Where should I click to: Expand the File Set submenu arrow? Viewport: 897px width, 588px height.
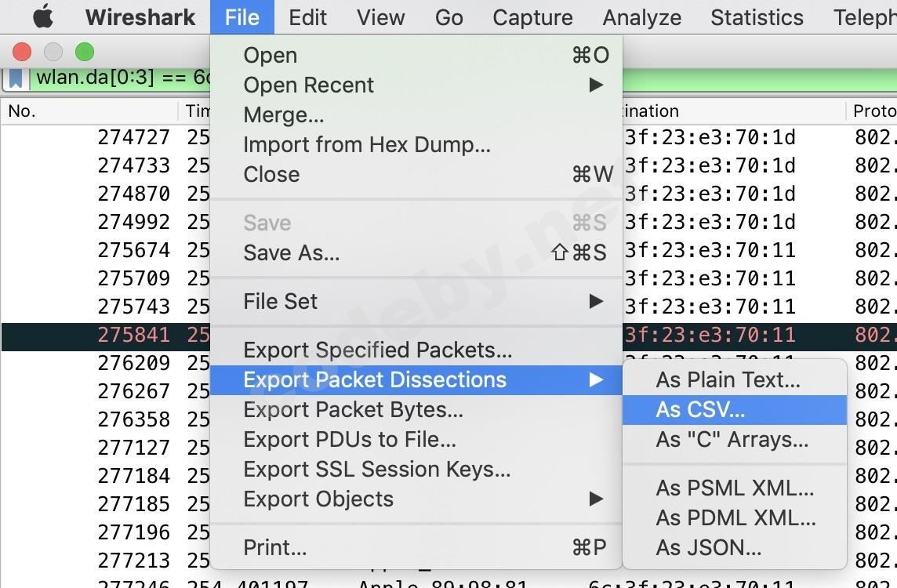(x=596, y=301)
